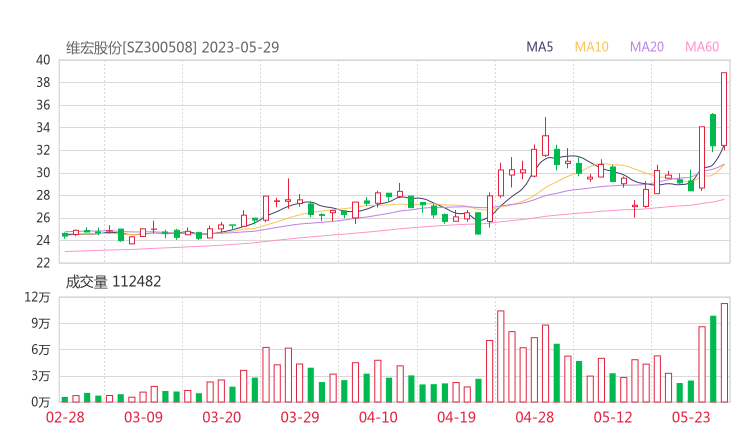Viewport: 740px width, 440px height.
Task: Toggle the MA10 moving average legend
Action: (591, 47)
